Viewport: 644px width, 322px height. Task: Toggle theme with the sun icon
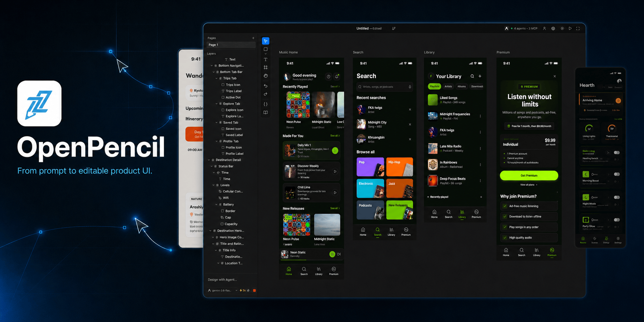[x=562, y=28]
